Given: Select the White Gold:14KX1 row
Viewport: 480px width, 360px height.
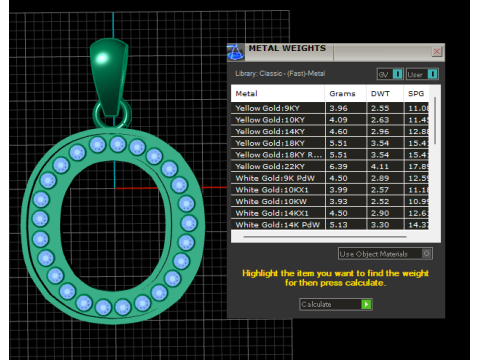Looking at the screenshot, I should (x=330, y=213).
